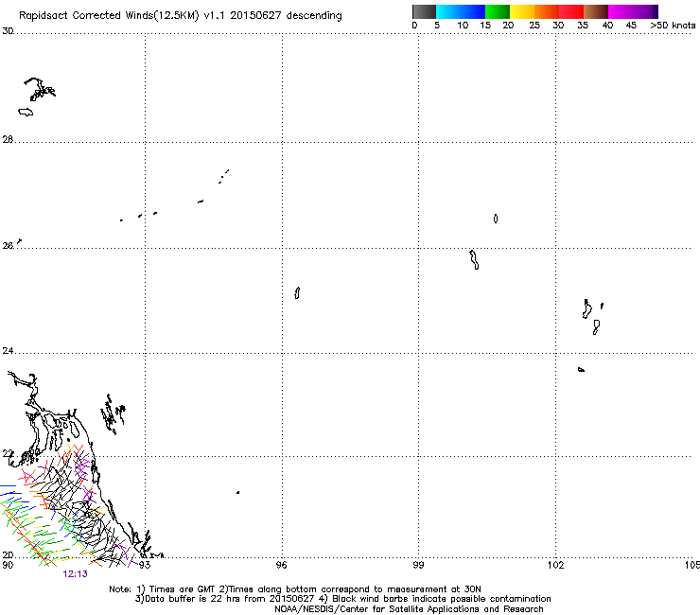The height and width of the screenshot is (615, 700).
Task: Click the longitude label '99'
Action: point(418,565)
